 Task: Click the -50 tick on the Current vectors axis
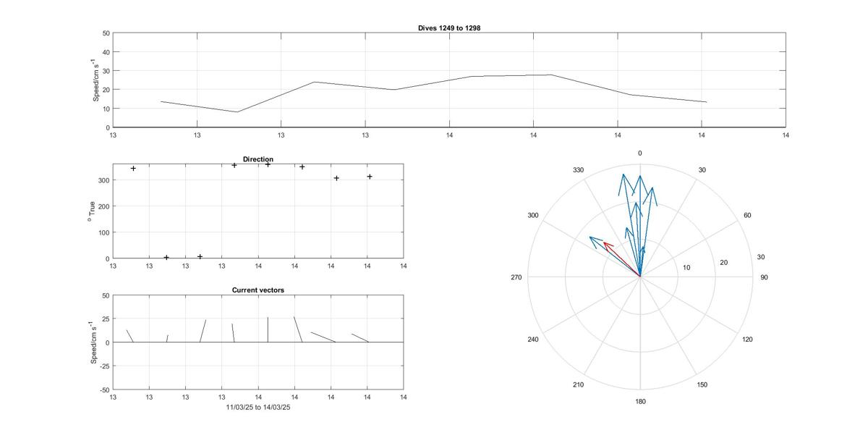[104, 390]
